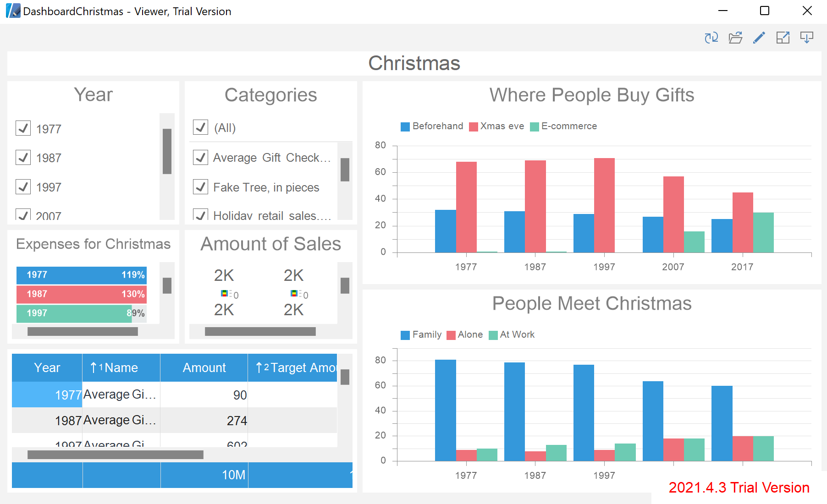Click Expenses for Christmas panel title

click(x=94, y=244)
